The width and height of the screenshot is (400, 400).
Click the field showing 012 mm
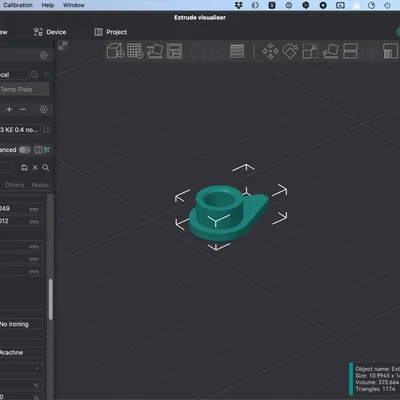21,221
